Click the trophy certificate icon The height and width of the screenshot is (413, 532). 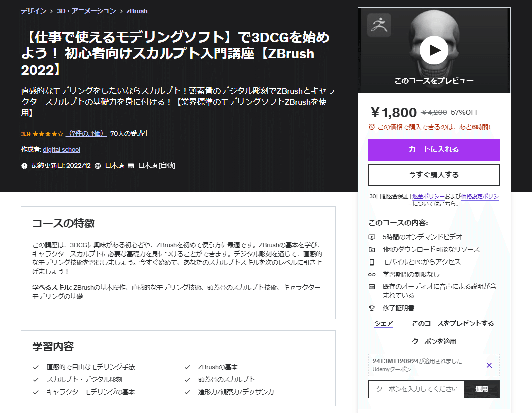(x=372, y=308)
